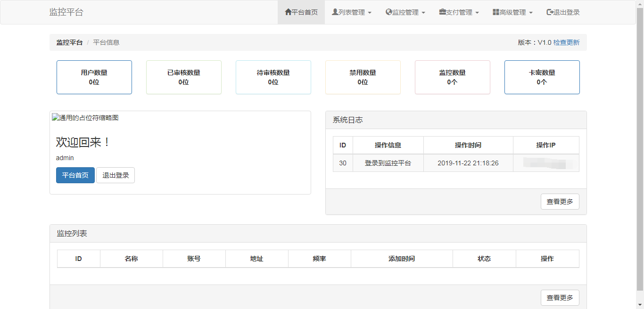Viewport: 644px width, 309px height.
Task: Open the 监控管理 dropdown menu
Action: point(406,12)
